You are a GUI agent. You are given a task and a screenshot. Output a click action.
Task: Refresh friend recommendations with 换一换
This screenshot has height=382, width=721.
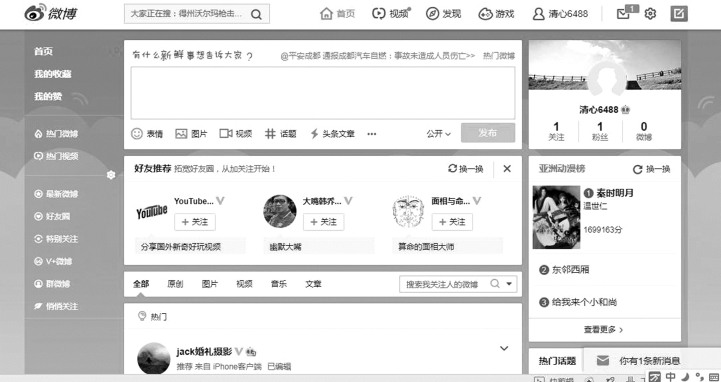click(466, 169)
